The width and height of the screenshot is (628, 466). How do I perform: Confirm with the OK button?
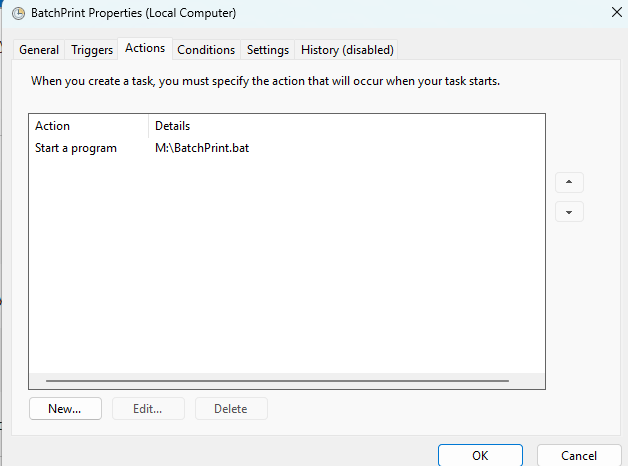[480, 455]
